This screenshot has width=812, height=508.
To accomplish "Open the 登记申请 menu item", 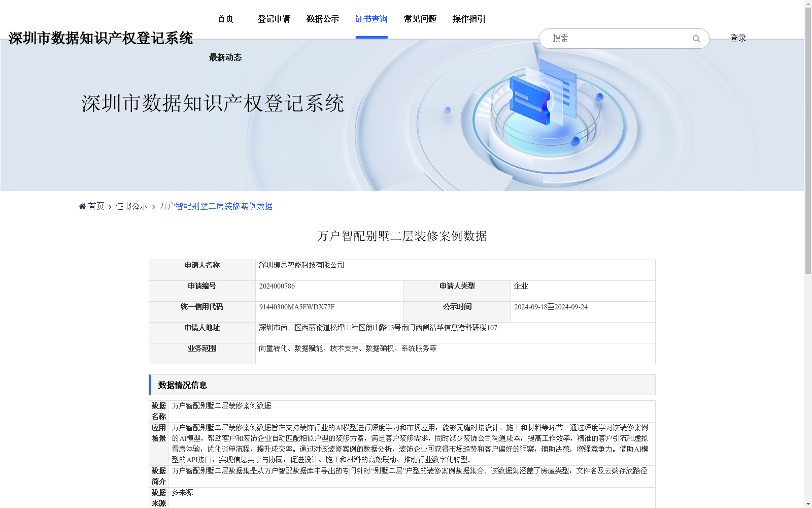I will tap(274, 19).
